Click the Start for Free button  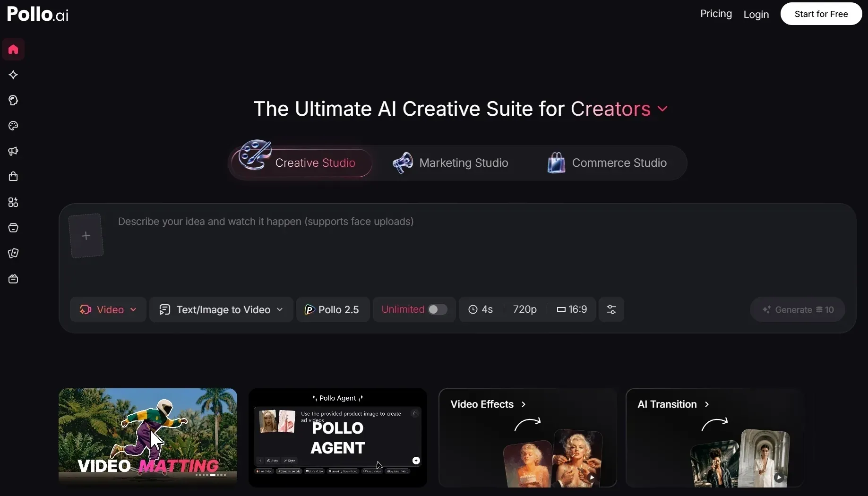[821, 14]
